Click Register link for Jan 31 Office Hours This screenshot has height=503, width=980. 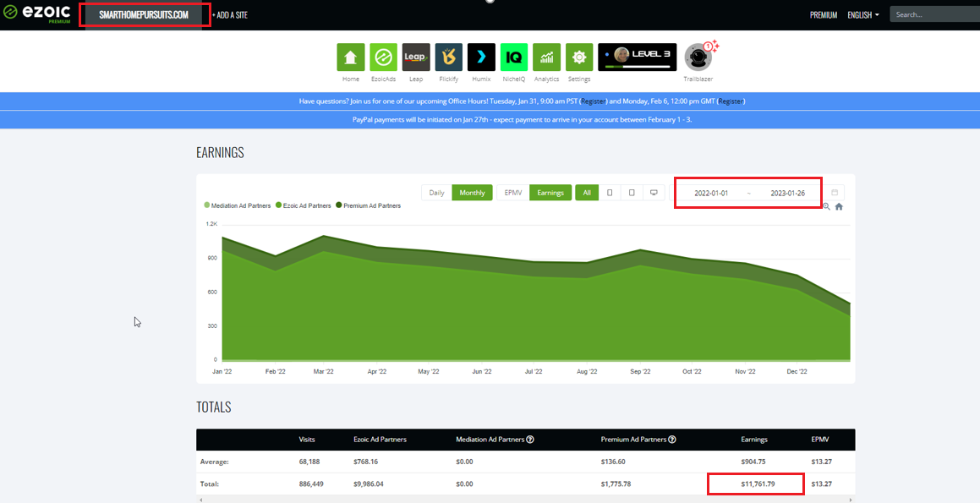(x=593, y=101)
